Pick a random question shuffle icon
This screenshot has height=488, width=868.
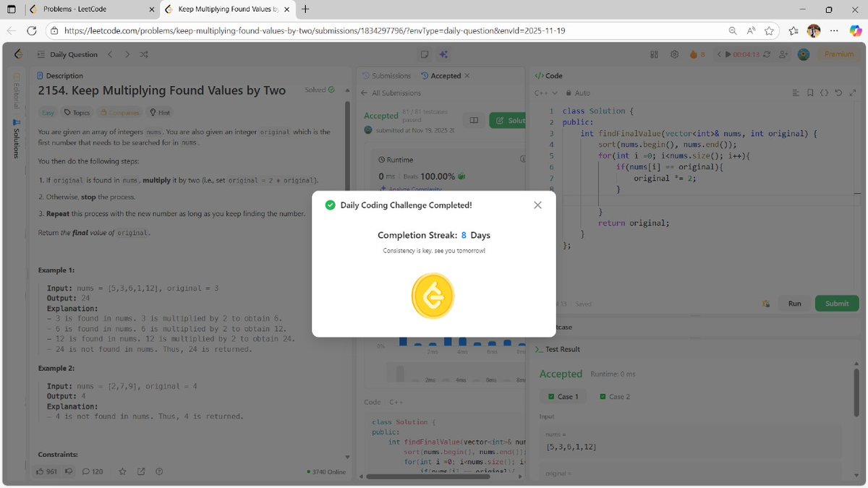click(x=144, y=54)
